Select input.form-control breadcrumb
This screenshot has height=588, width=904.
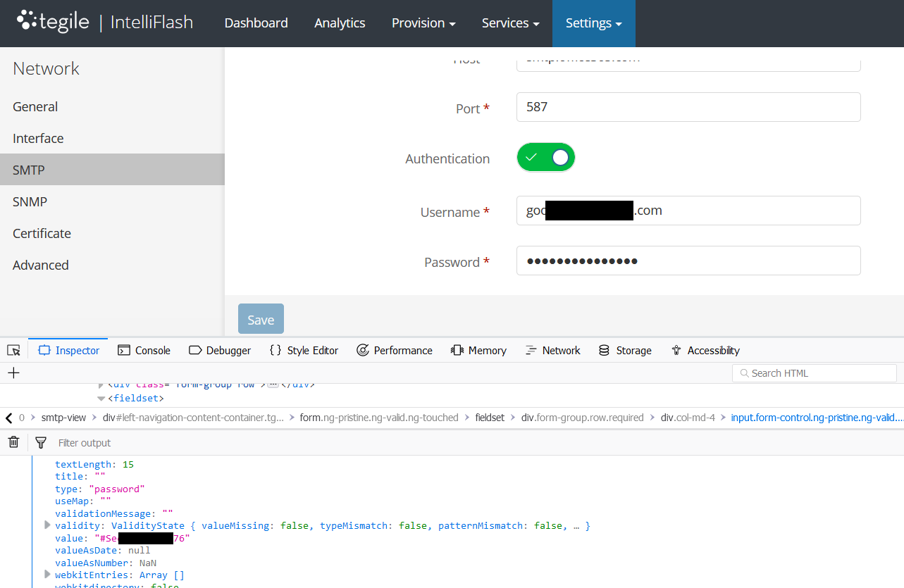[817, 418]
